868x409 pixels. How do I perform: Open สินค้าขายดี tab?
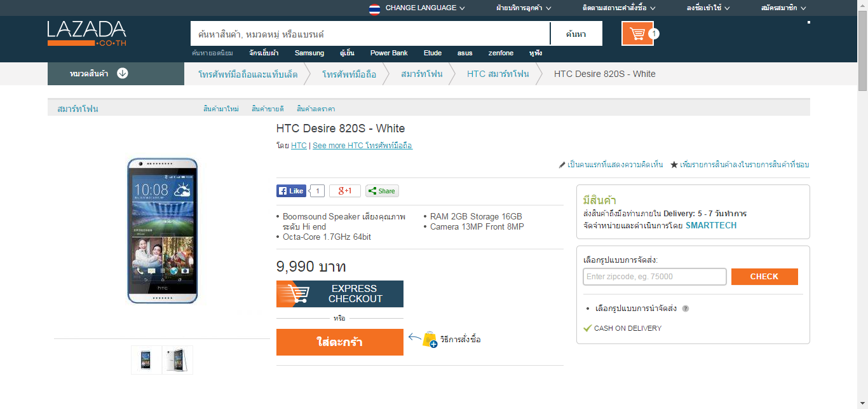[x=268, y=109]
